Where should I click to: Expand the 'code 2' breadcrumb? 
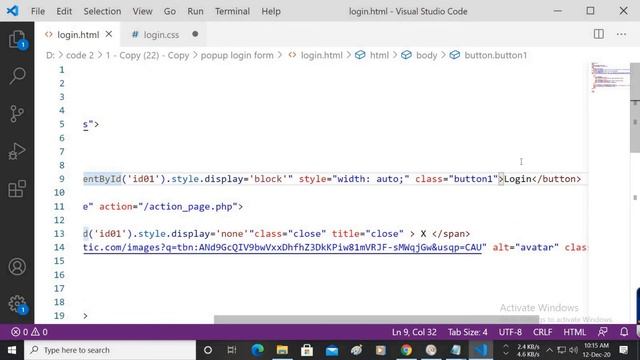[80, 55]
